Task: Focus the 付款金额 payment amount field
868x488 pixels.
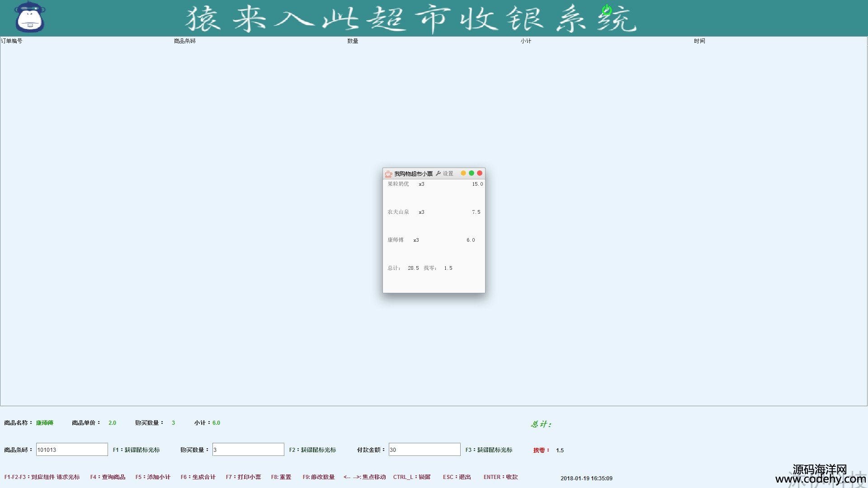Action: 425,450
